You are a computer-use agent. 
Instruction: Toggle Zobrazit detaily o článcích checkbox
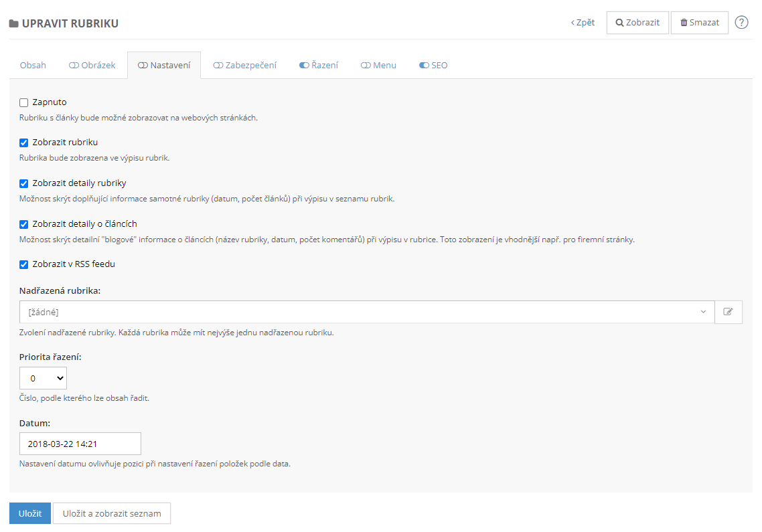tap(24, 224)
